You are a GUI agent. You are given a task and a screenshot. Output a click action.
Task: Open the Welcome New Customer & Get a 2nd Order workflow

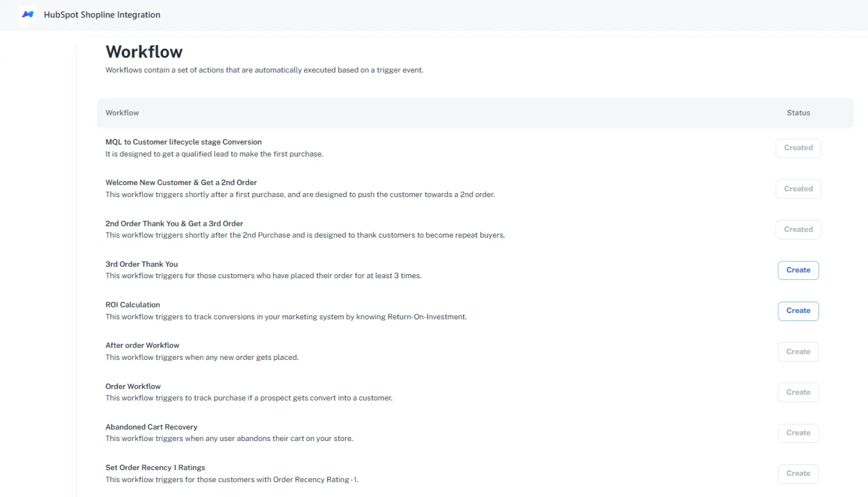pyautogui.click(x=180, y=182)
